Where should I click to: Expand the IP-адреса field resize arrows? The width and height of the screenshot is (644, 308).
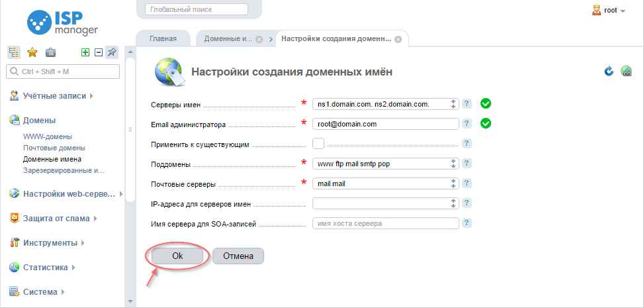453,203
